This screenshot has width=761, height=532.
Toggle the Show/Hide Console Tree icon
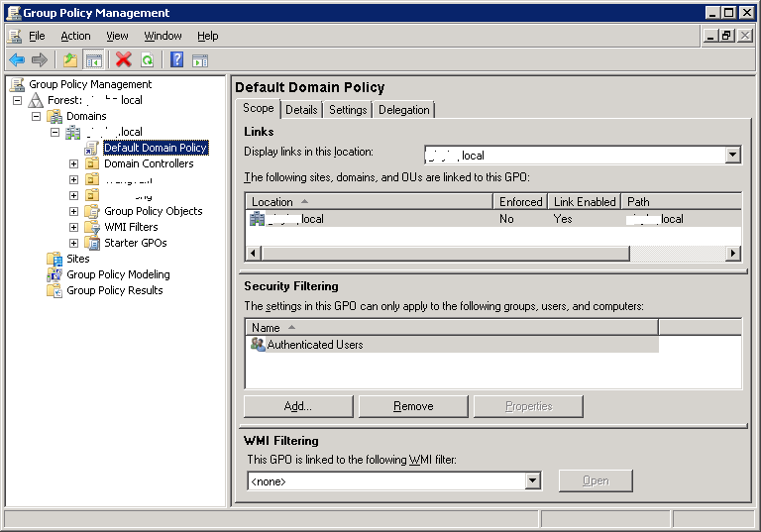point(94,60)
